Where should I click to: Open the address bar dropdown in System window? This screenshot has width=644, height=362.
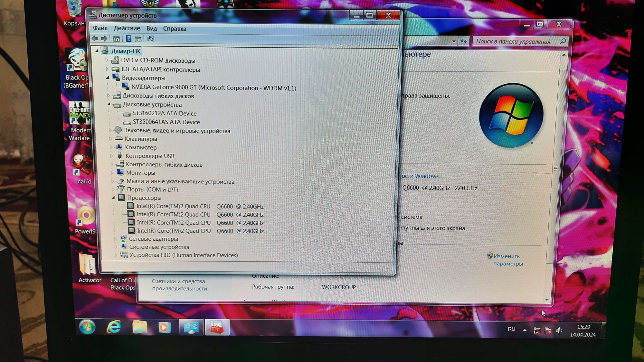pyautogui.click(x=454, y=41)
